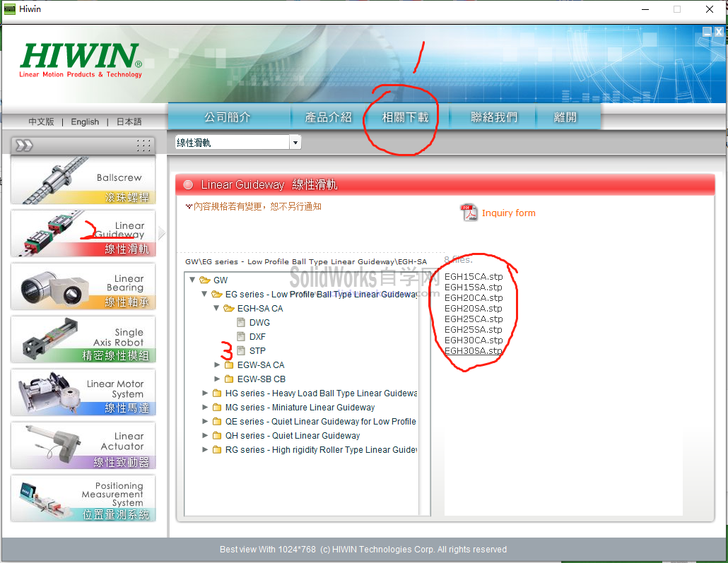Select the Single Axis Robot icon
The width and height of the screenshot is (728, 563).
click(83, 339)
